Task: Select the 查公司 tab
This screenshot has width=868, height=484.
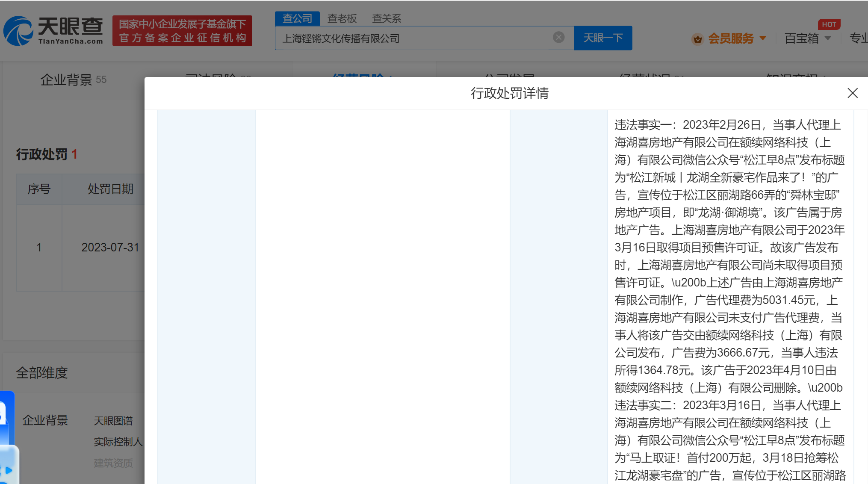Action: (297, 18)
